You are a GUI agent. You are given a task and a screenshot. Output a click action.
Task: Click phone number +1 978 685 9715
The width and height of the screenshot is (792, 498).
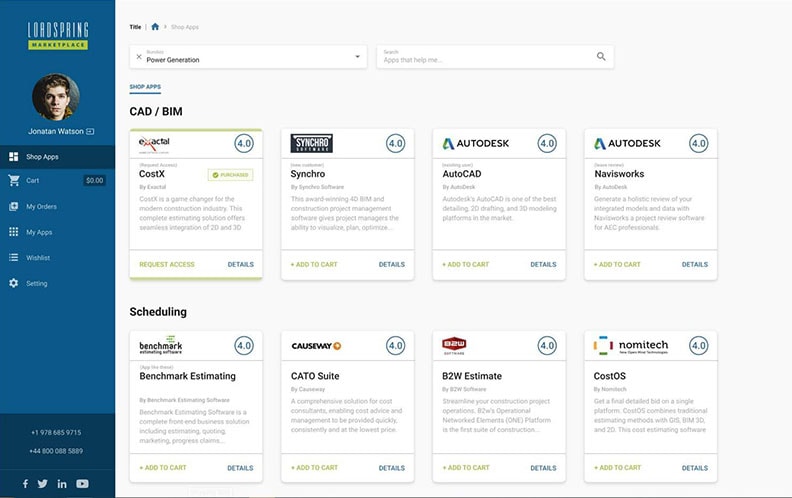(x=56, y=432)
